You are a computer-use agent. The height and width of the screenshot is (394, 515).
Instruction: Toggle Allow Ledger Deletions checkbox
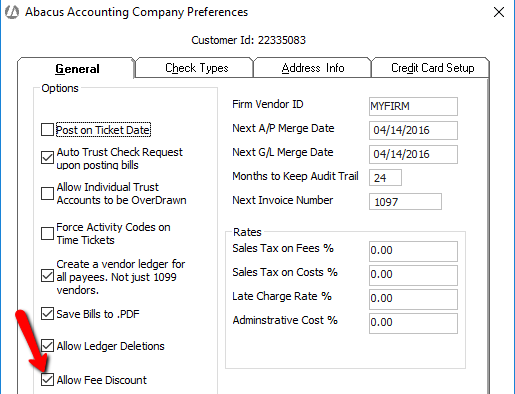[x=47, y=346]
